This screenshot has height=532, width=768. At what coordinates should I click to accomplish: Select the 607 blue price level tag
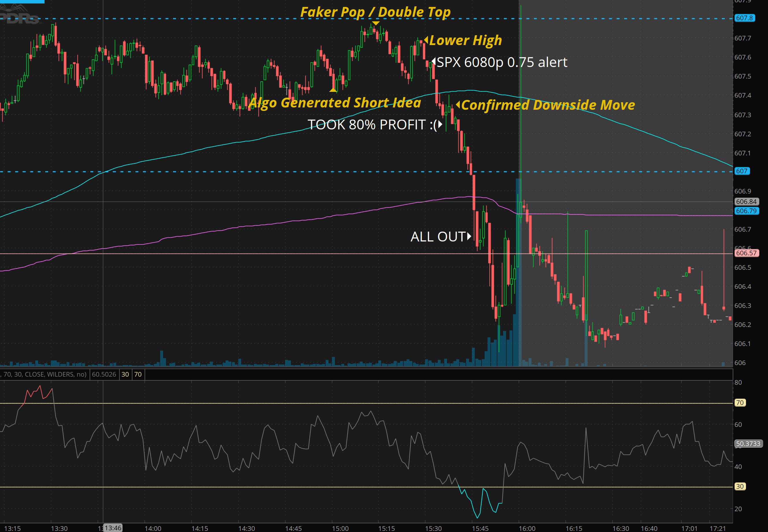tap(742, 171)
